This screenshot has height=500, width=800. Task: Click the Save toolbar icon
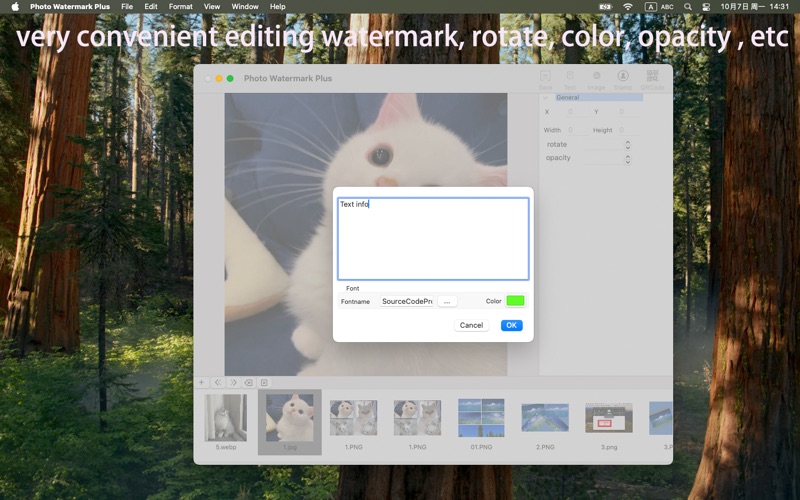click(x=545, y=80)
